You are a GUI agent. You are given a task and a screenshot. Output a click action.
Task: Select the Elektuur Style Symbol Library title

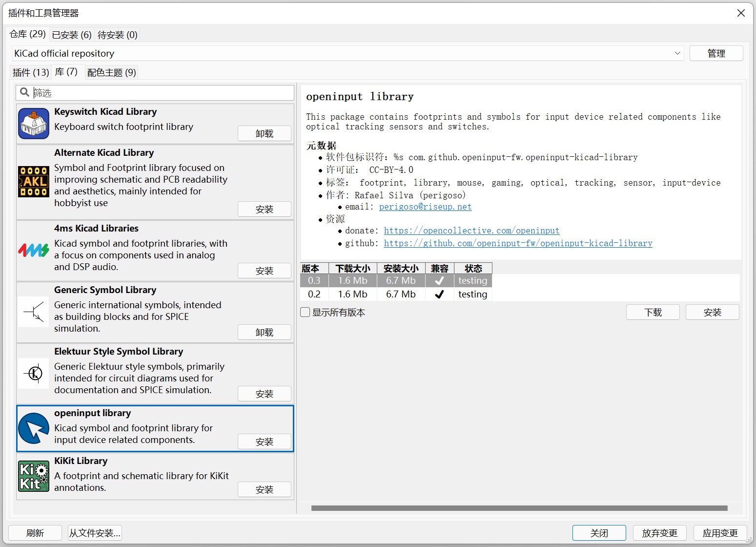(119, 351)
